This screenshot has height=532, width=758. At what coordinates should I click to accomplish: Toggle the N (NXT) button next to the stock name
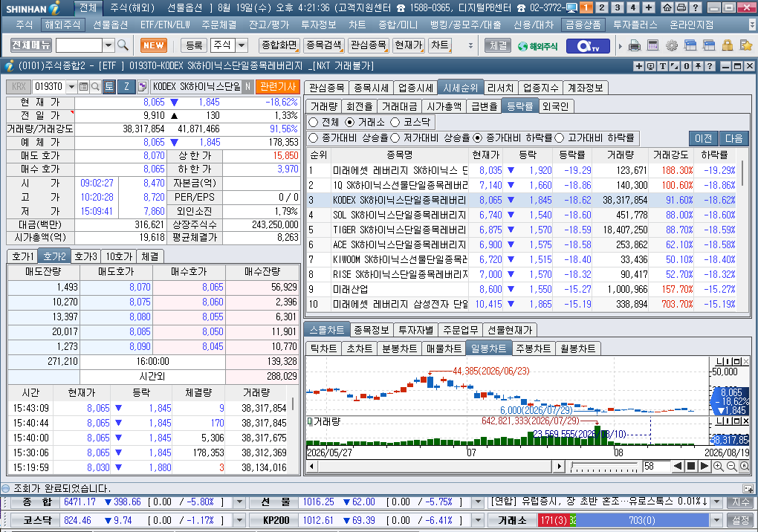(x=247, y=87)
